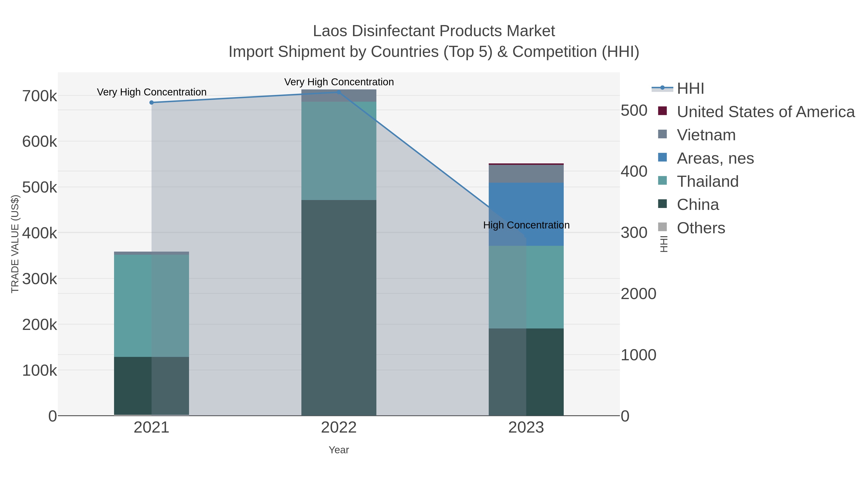The image size is (868, 488).
Task: Click the 2022 HHI data point marker
Action: pos(339,92)
